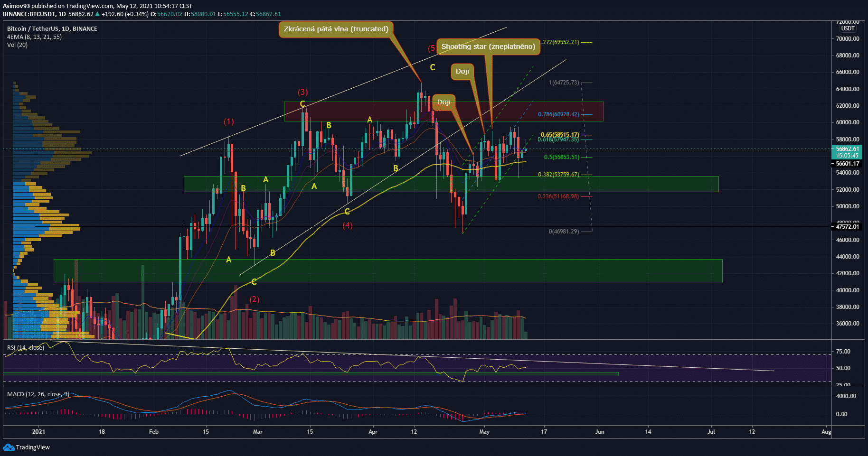This screenshot has height=456, width=868.
Task: Select the red wave (3) marker
Action: coord(302,92)
